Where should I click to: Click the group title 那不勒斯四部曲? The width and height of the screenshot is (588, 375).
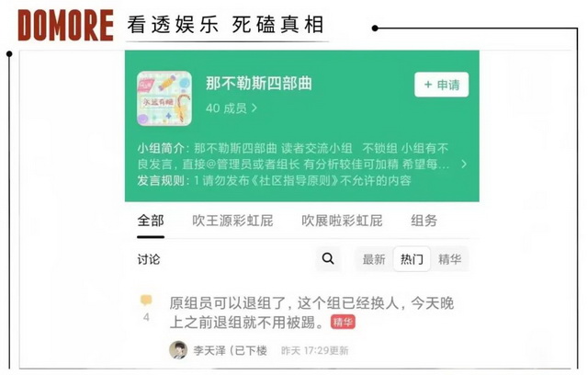click(259, 84)
